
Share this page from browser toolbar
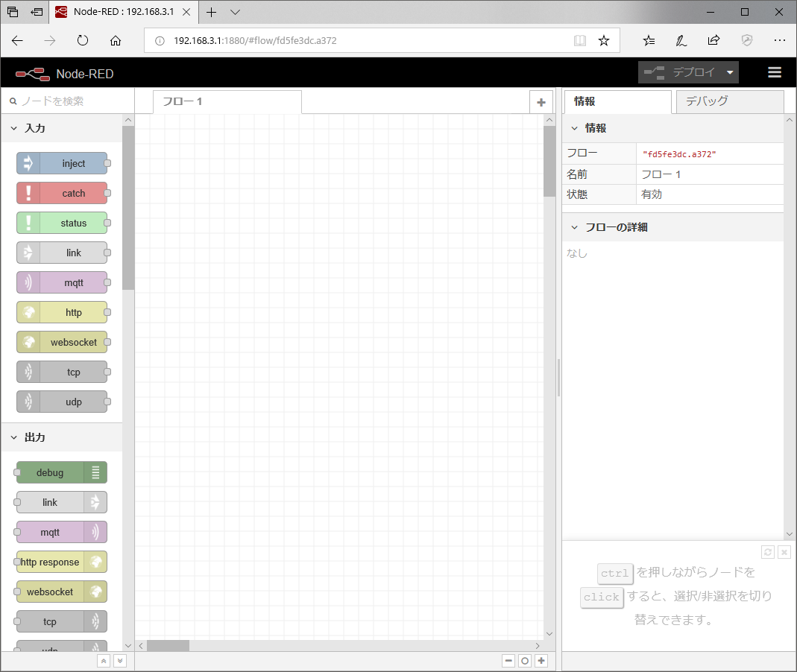point(714,41)
